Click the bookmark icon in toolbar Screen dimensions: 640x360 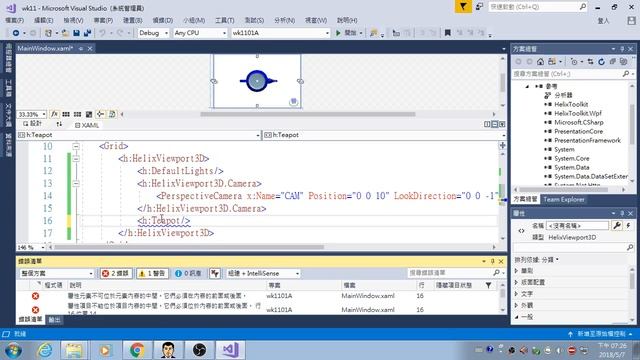coord(447,33)
